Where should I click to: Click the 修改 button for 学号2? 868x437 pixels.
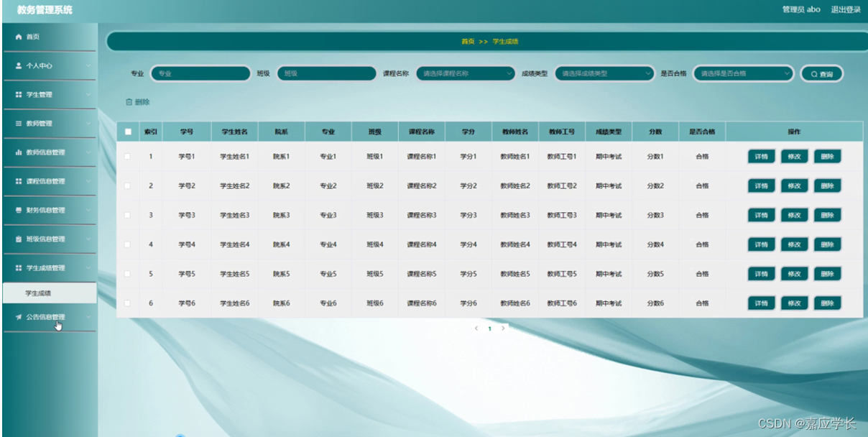pos(794,186)
